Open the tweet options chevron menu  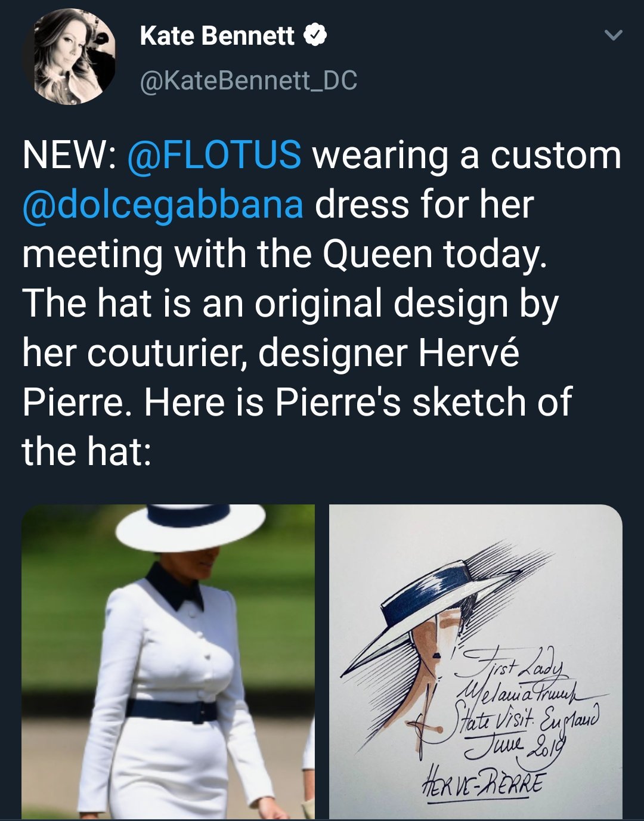point(613,36)
